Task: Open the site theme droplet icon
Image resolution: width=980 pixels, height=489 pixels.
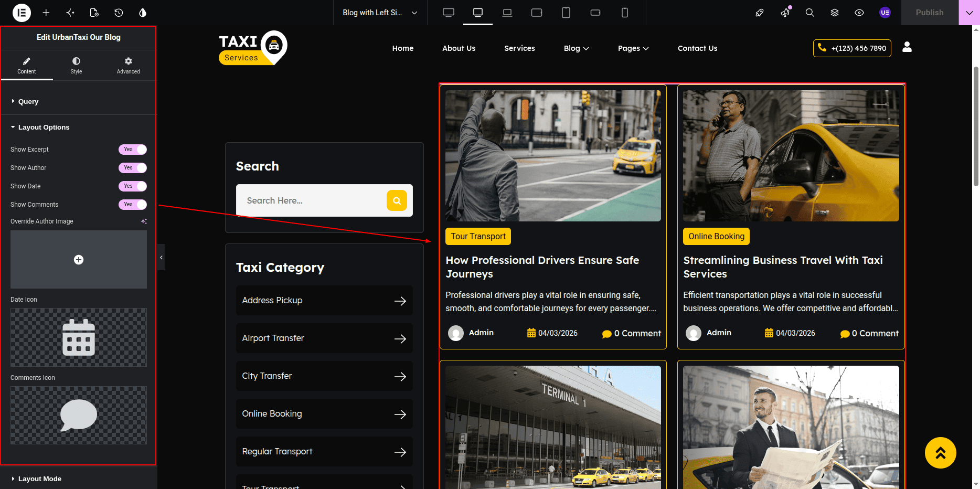Action: tap(143, 13)
